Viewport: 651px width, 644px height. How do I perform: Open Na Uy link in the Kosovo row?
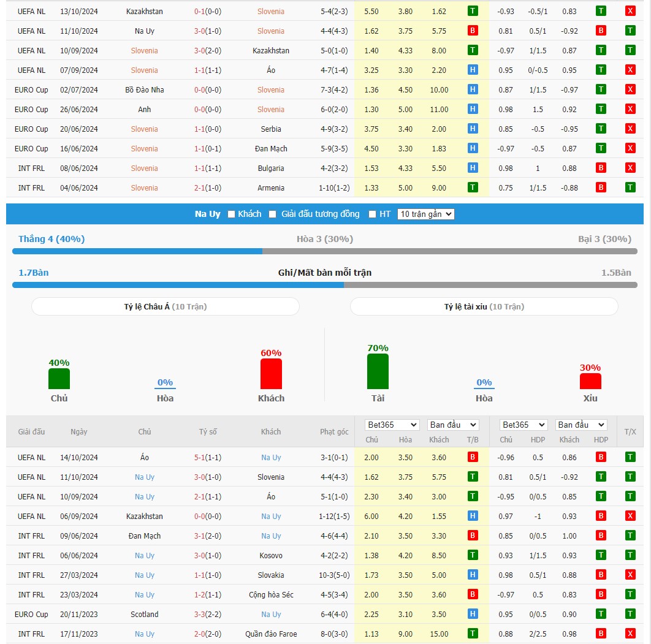click(x=145, y=556)
